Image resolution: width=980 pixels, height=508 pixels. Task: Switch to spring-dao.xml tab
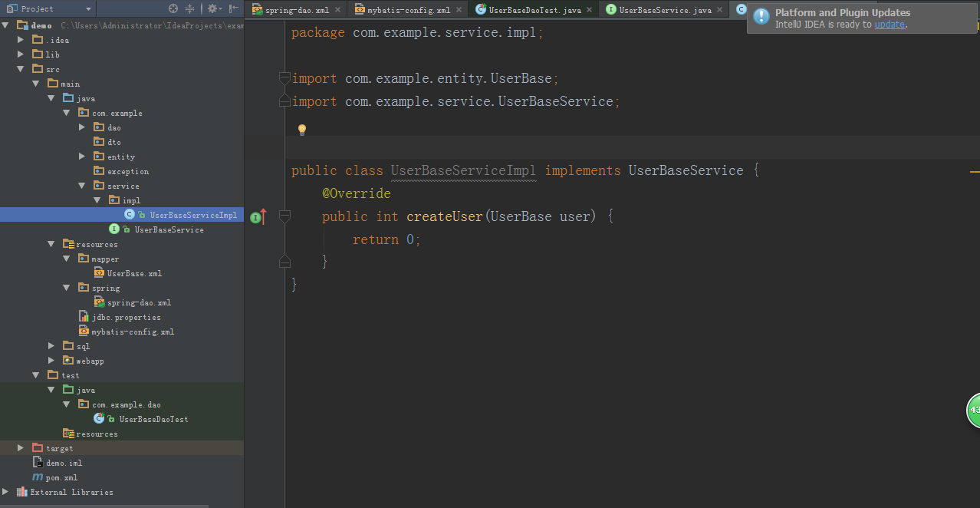point(297,10)
